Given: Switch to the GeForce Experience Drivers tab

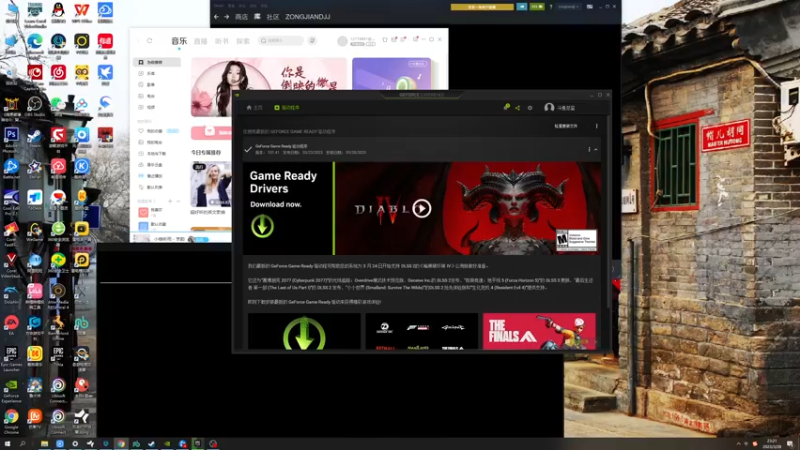Looking at the screenshot, I should [x=287, y=108].
